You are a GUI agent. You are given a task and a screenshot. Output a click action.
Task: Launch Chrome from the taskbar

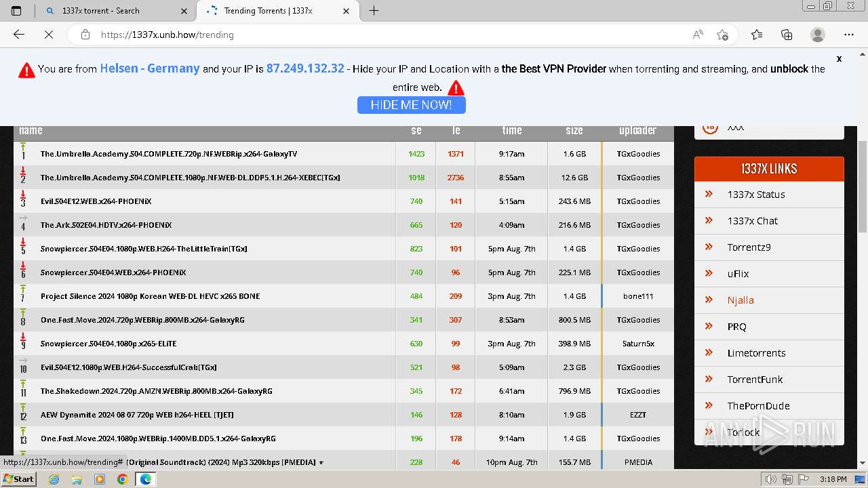click(x=122, y=479)
